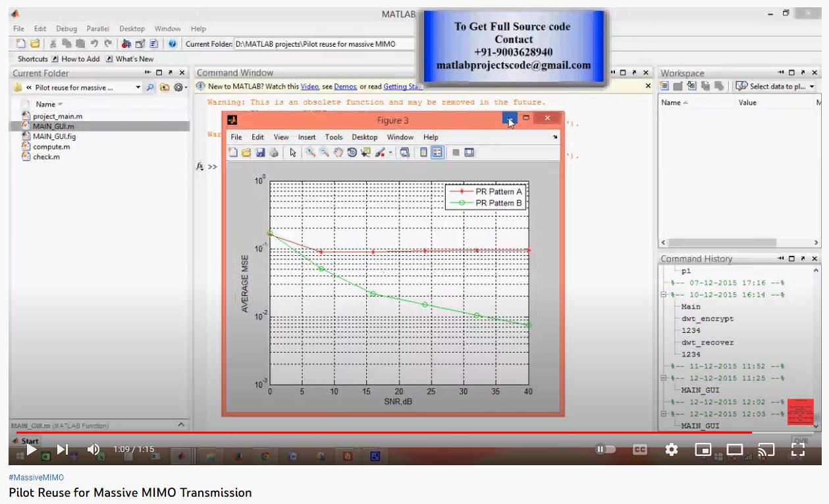Click New Figure icon in Figure 3 toolbar
Image resolution: width=829 pixels, height=504 pixels.
(233, 153)
